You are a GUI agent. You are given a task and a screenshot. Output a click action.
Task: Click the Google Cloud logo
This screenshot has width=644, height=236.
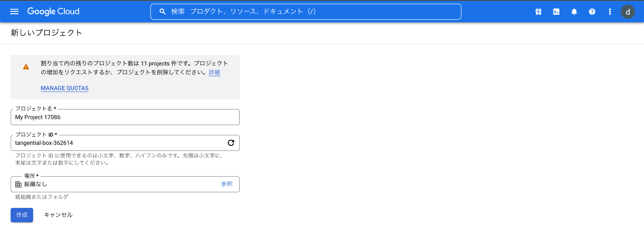[x=53, y=12]
